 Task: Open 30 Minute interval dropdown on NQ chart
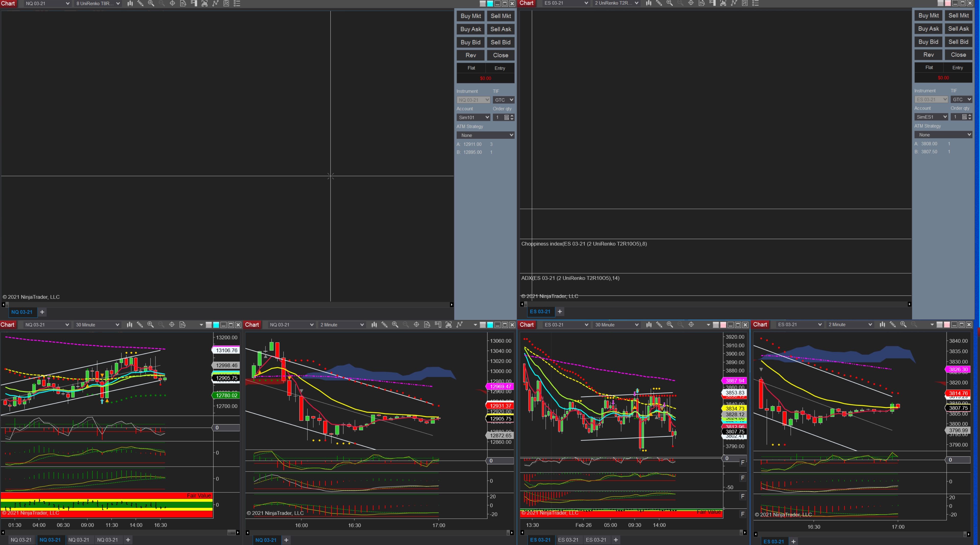pos(97,325)
